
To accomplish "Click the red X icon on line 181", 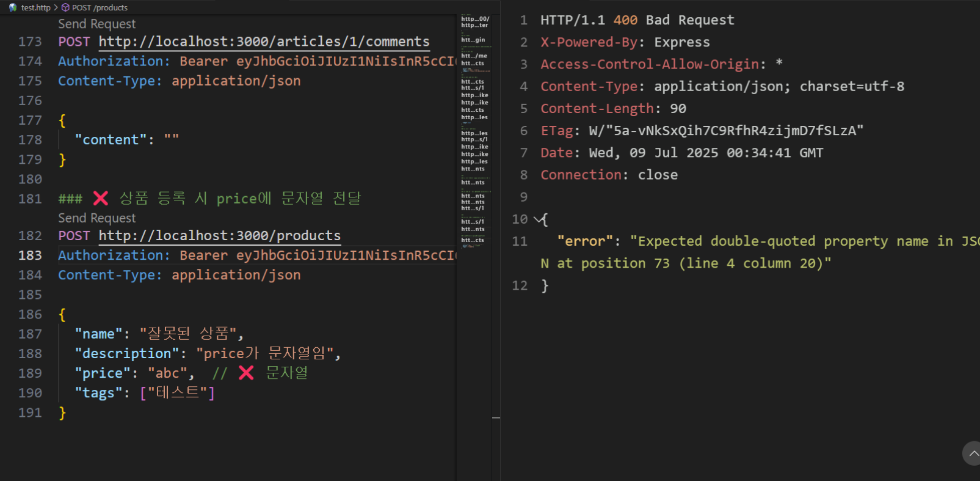I will [x=101, y=198].
